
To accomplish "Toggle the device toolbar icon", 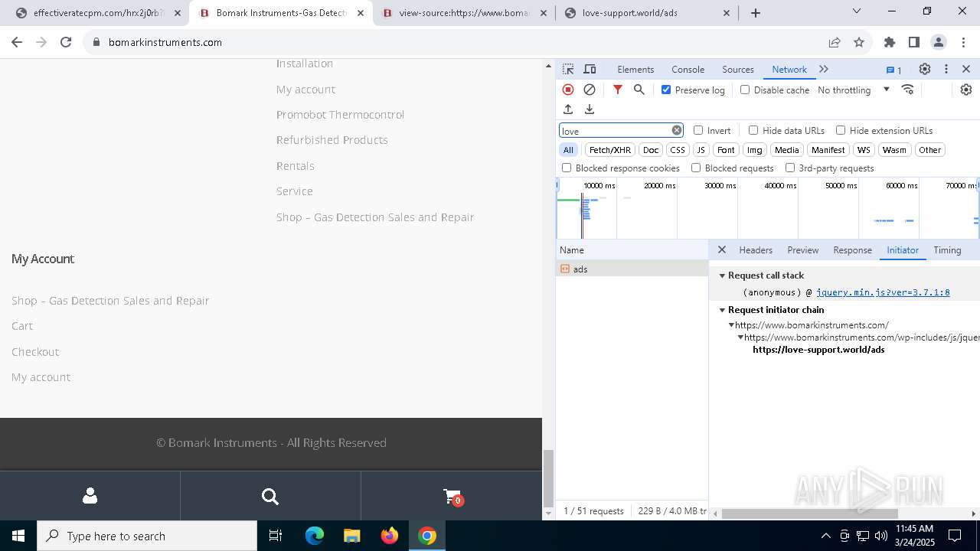I will (x=590, y=69).
